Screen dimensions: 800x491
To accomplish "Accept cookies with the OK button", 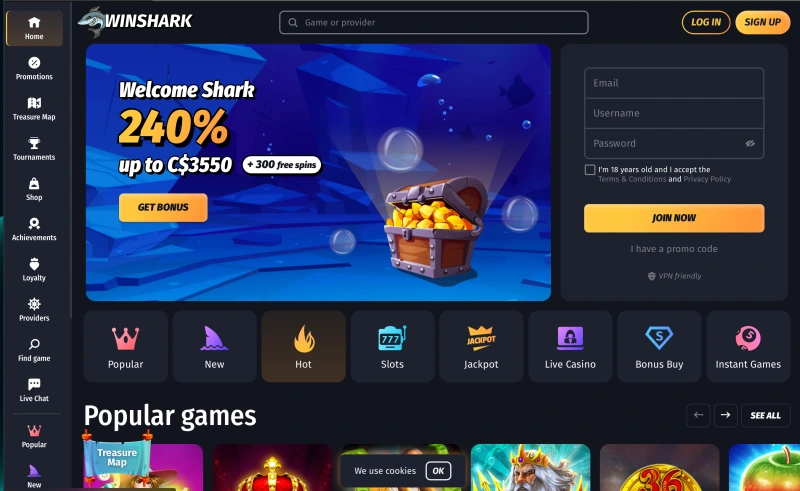I will tap(438, 471).
